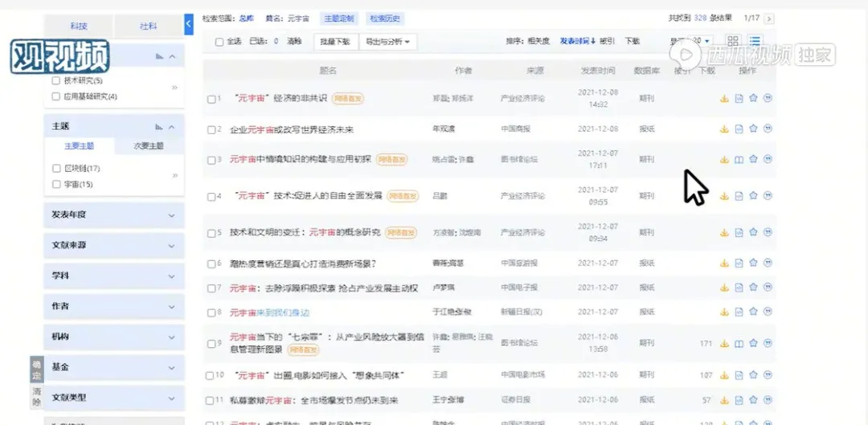Viewport: 868px width, 425px height.
Task: Favorite 蹭热度营销还是真心打造消费新场景 article
Action: tap(753, 263)
